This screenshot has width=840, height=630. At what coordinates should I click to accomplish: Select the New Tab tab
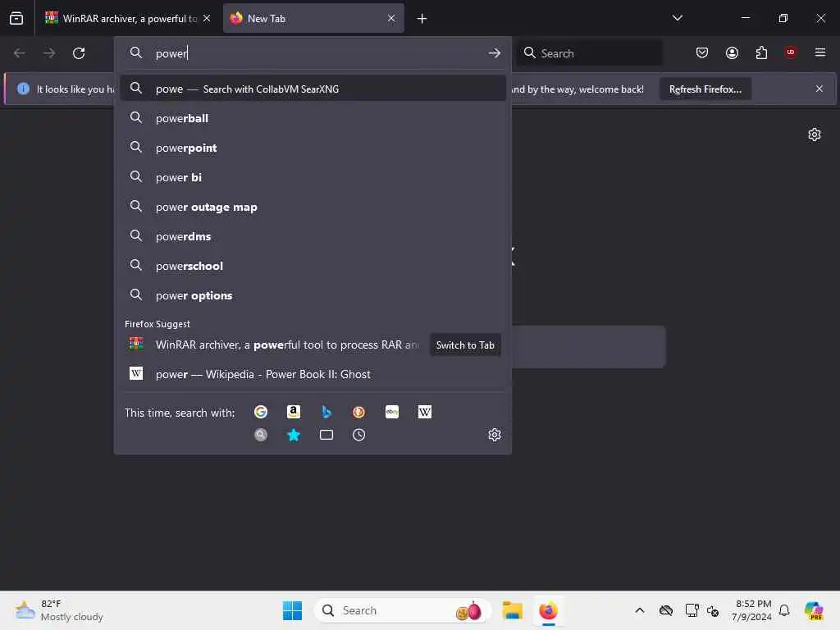click(313, 18)
